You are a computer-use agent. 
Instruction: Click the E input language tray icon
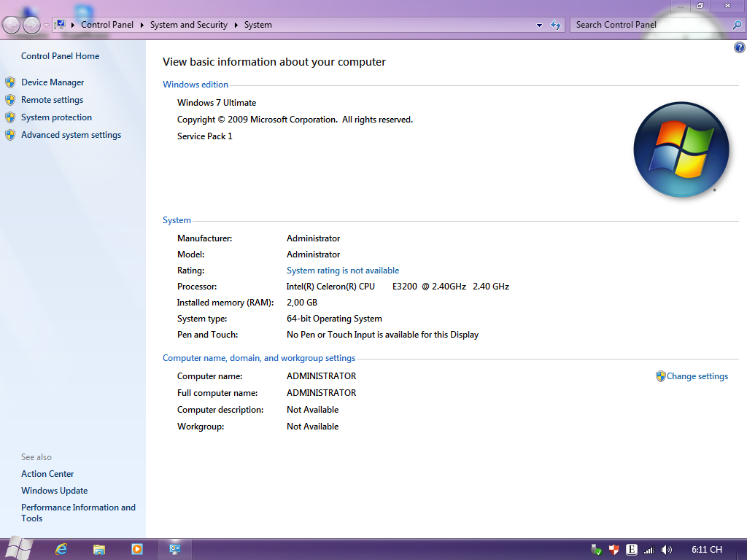(631, 550)
